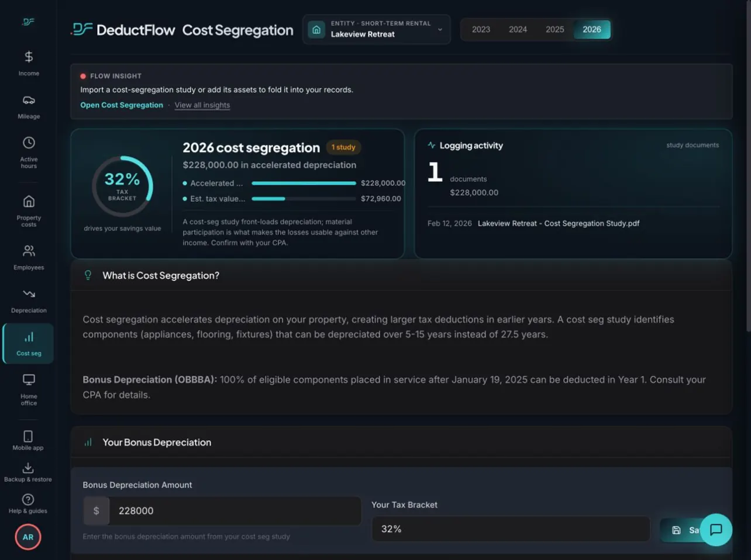751x560 pixels.
Task: Go to Employees in the sidebar
Action: tap(29, 258)
